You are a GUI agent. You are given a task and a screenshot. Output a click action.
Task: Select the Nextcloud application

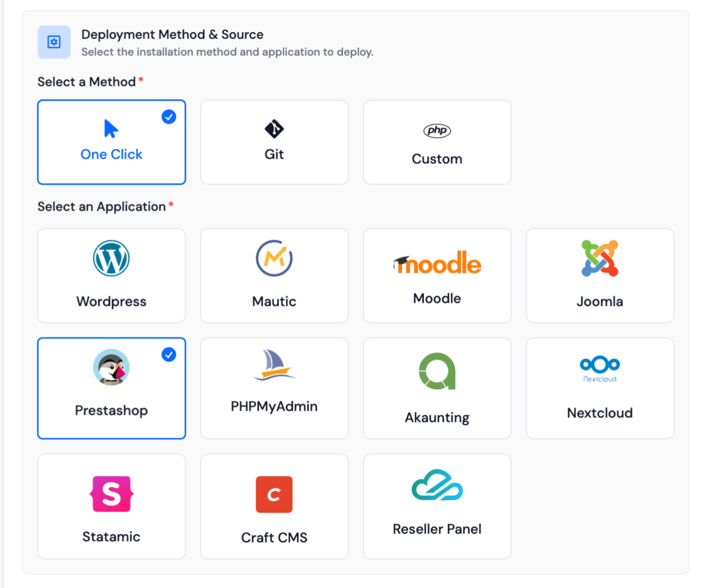coord(600,387)
